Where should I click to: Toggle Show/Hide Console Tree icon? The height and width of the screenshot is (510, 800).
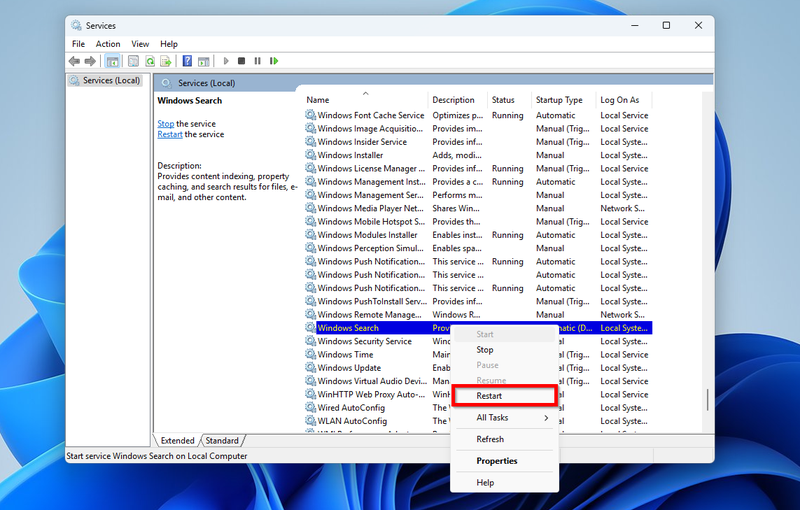[x=112, y=61]
